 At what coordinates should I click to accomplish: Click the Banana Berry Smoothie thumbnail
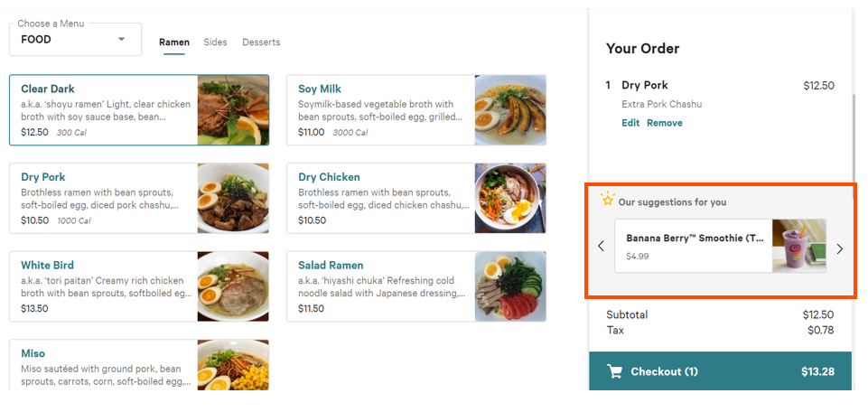coord(798,246)
